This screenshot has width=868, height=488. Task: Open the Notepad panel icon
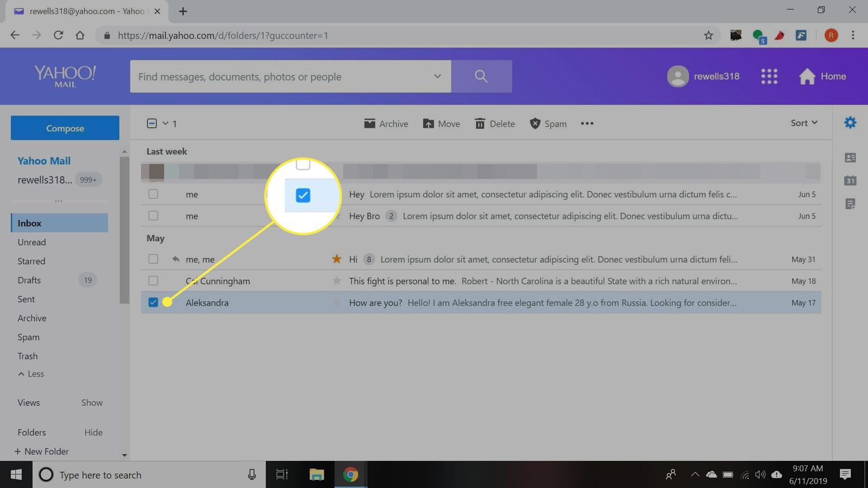click(850, 204)
